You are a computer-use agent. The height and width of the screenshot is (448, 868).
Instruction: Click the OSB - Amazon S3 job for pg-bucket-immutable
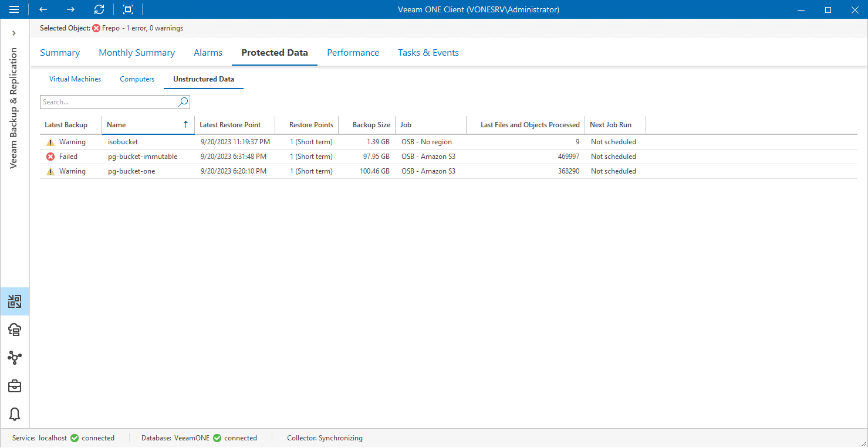pyautogui.click(x=428, y=157)
